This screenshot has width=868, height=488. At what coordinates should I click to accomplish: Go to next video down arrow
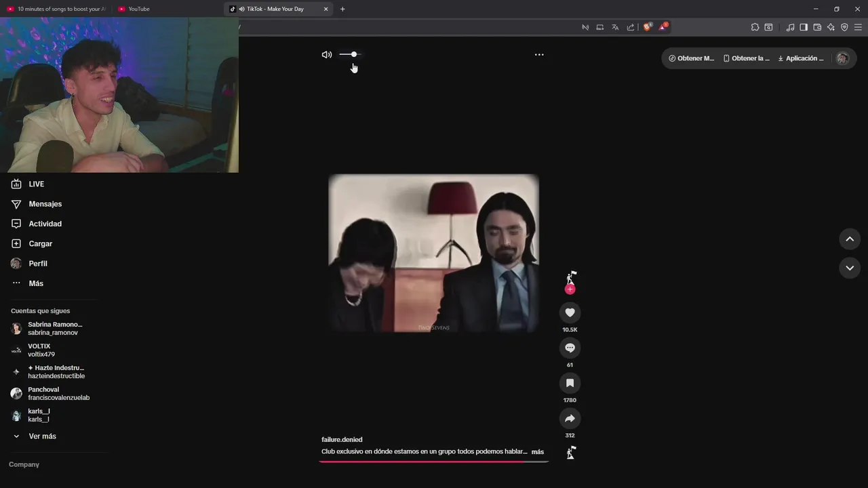[x=850, y=268]
